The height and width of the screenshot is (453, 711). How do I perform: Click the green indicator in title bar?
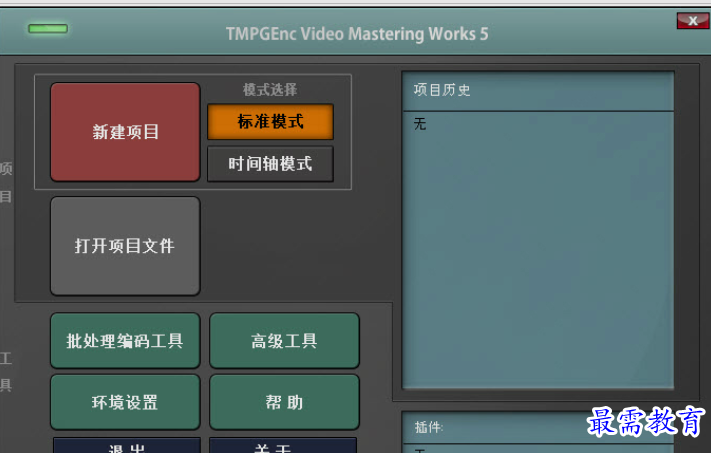(48, 29)
